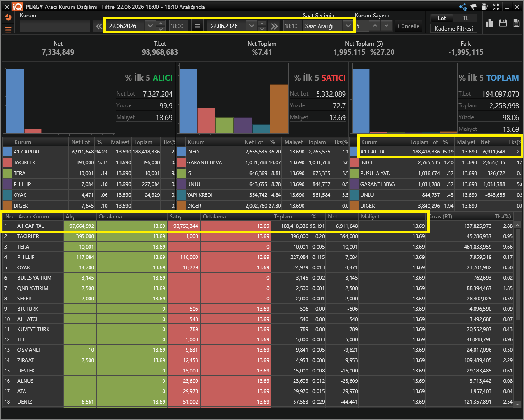Screen dimensions: 524x420
Task: Decrease Kurum Sayısı with the down arrow
Action: pos(386,26)
